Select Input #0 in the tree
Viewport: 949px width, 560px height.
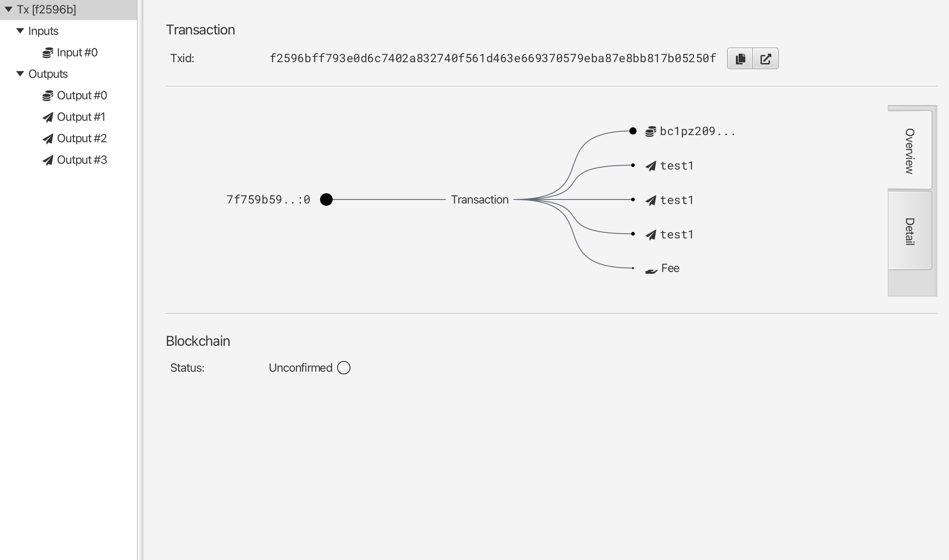pyautogui.click(x=77, y=53)
